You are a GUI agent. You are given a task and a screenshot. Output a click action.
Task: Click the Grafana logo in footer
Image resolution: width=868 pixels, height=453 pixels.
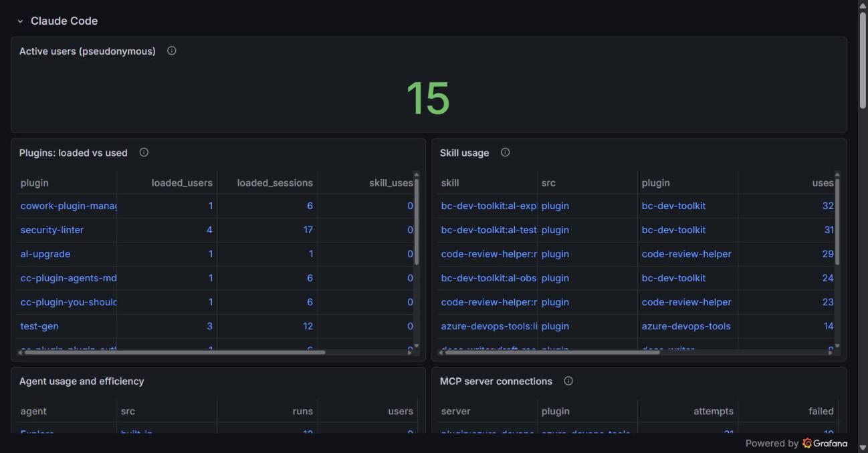(825, 443)
